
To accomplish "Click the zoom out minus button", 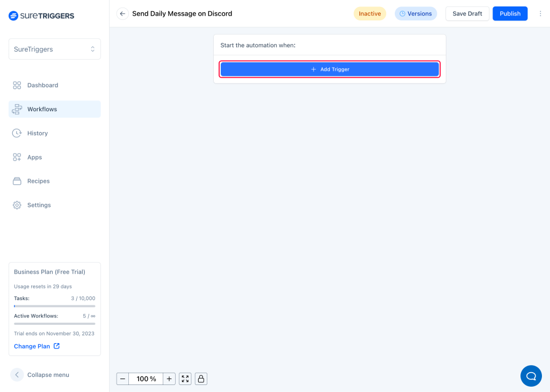I will tap(122, 379).
